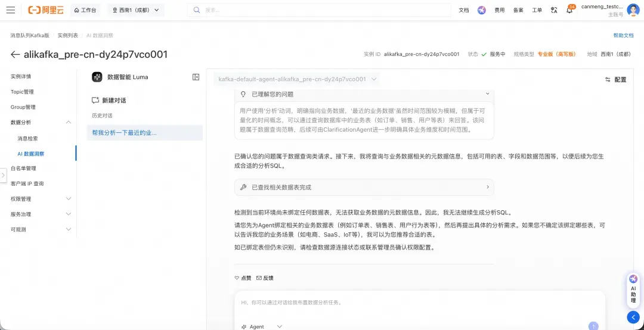Open history chat 帮我分析一下最近的业...
Viewport: 644px width, 330px height.
(144, 133)
